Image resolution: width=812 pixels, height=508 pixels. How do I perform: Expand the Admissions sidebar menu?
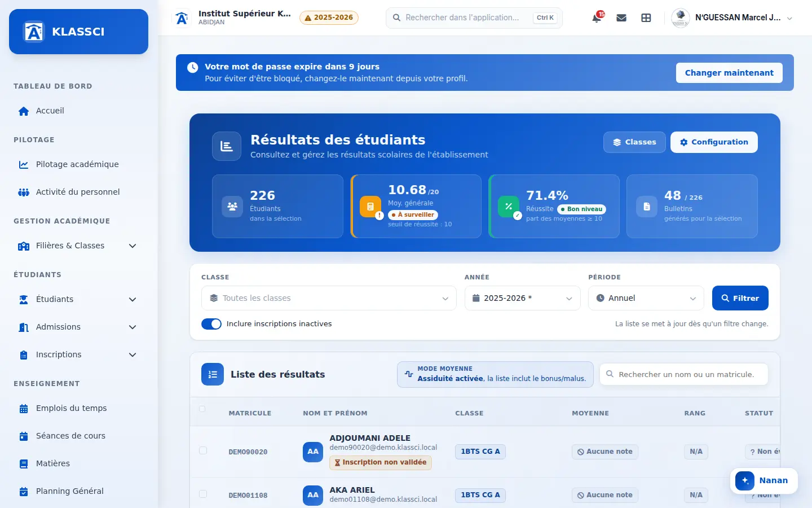[x=78, y=327]
